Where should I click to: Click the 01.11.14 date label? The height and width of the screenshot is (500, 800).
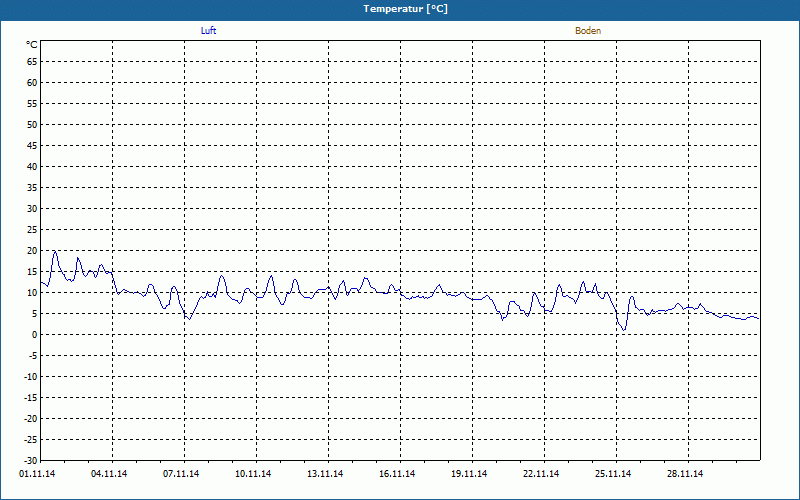pyautogui.click(x=37, y=474)
